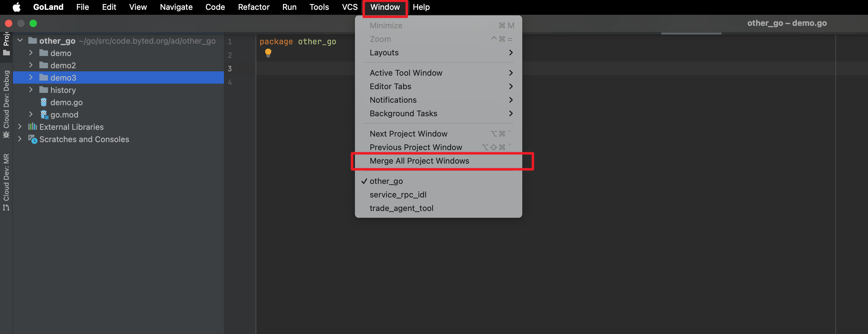The image size is (868, 334).
Task: Open the Apple menu
Action: coord(17,7)
